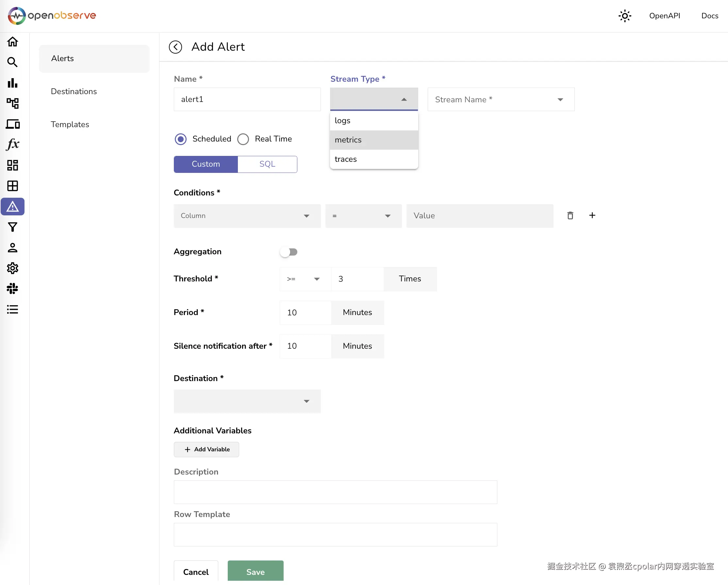Delete the condition with the trash icon

(x=570, y=215)
